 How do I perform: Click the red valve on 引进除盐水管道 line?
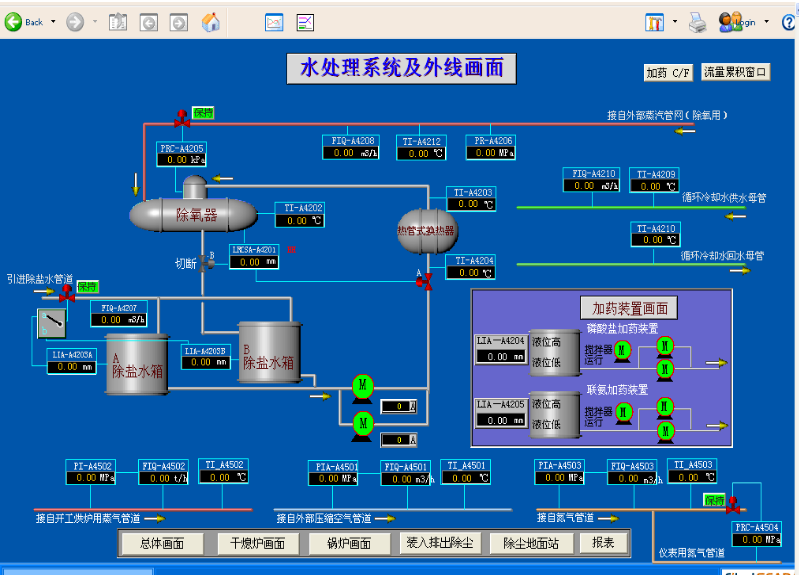[67, 293]
